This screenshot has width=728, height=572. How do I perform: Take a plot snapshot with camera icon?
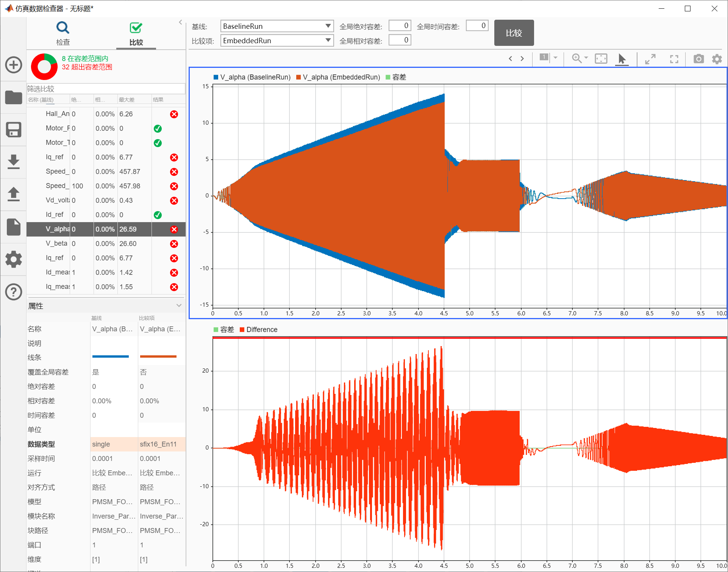(698, 59)
